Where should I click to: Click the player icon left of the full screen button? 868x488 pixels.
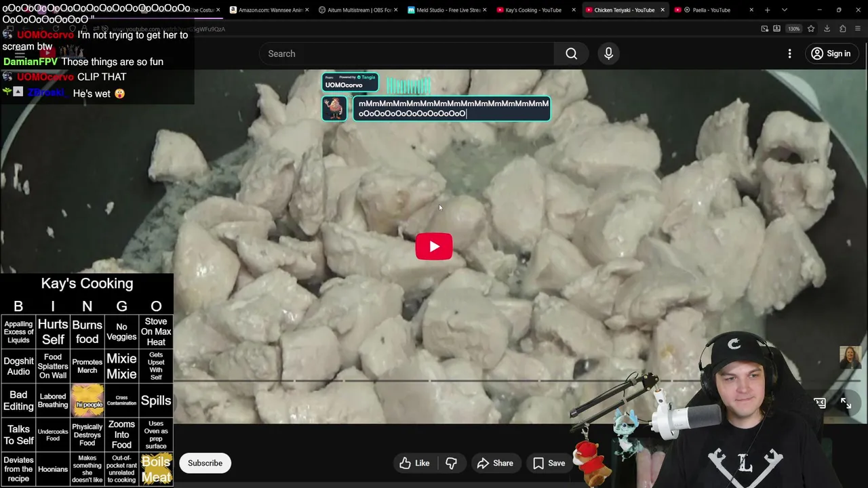click(x=820, y=403)
